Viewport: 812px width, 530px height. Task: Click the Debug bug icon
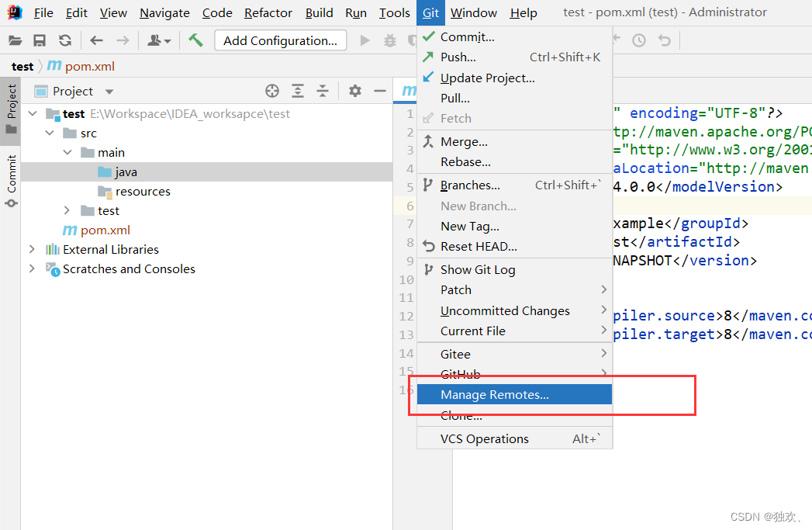click(x=390, y=40)
